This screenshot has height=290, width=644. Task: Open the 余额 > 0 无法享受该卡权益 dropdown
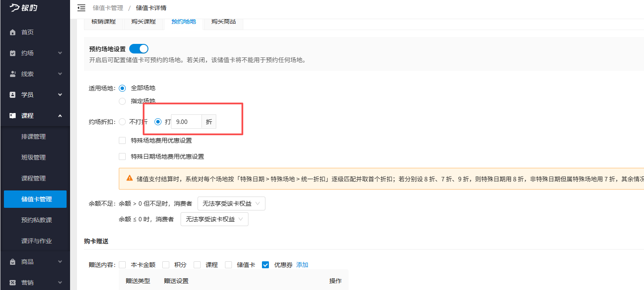(x=231, y=203)
